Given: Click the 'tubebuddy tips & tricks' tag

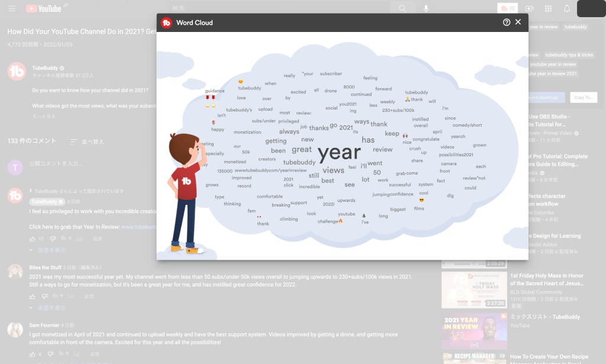Looking at the screenshot, I should [569, 55].
